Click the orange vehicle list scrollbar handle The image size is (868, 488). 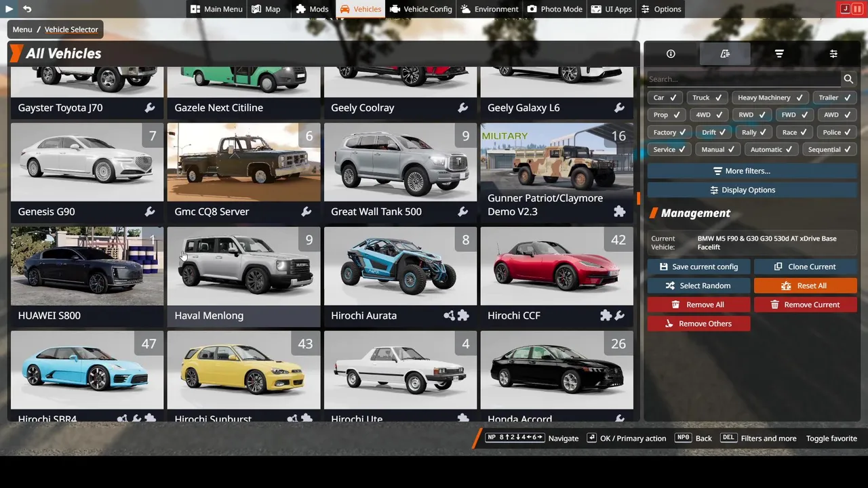(x=638, y=199)
